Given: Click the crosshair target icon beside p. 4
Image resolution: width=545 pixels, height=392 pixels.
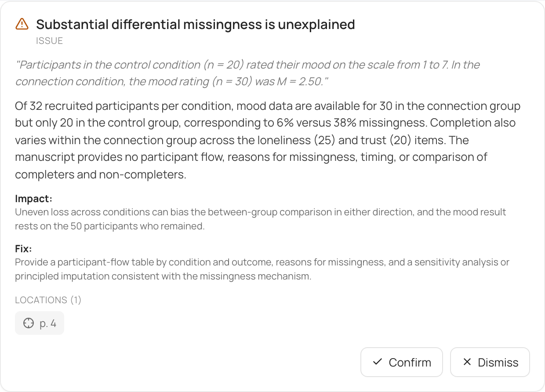Looking at the screenshot, I should (x=28, y=323).
